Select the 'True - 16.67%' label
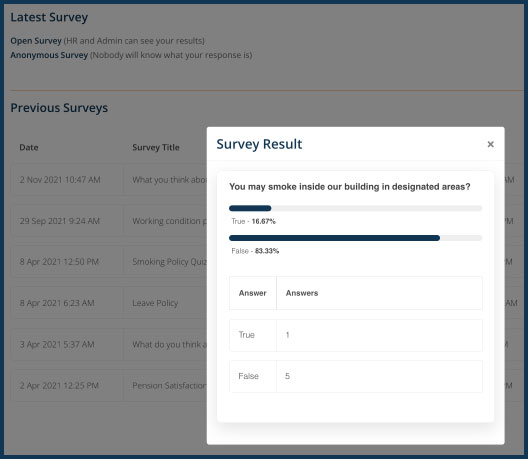 tap(253, 221)
